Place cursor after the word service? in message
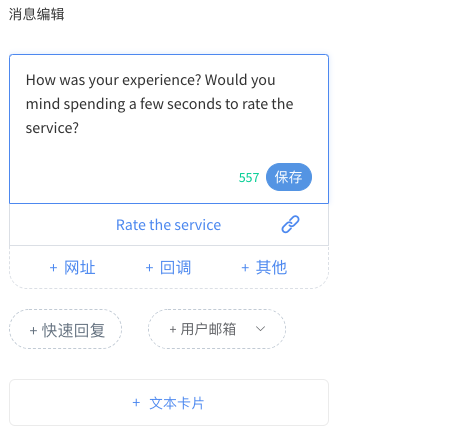Viewport: 463px width, 435px height. coord(79,128)
